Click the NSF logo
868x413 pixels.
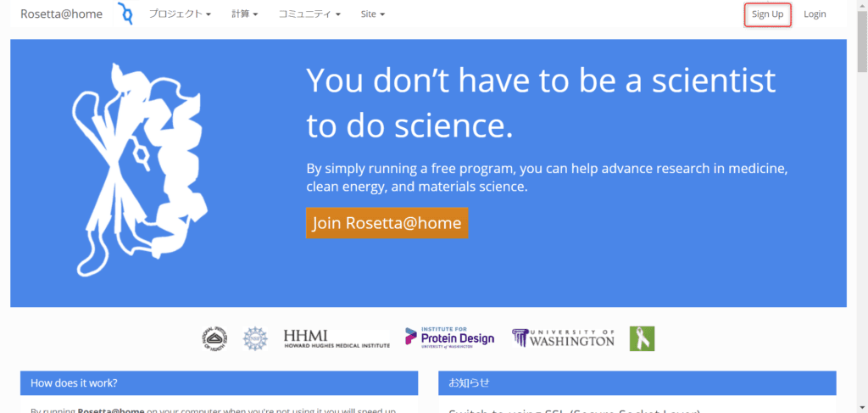point(254,338)
